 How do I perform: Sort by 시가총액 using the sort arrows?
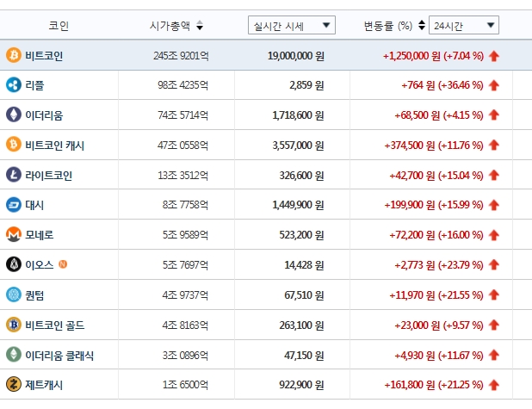[200, 26]
